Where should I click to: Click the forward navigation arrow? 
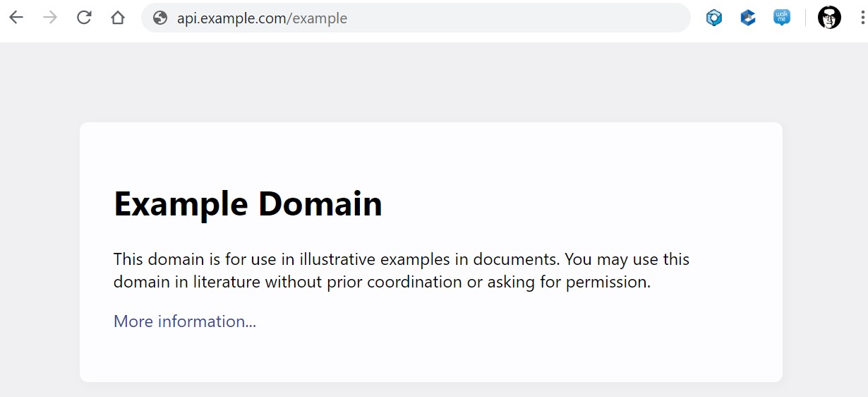coord(50,18)
